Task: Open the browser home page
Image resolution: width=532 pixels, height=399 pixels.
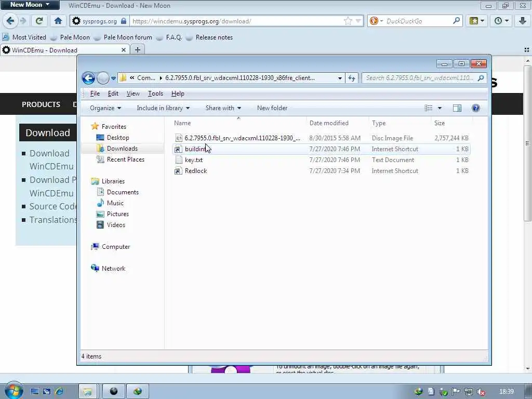Action: point(58,21)
